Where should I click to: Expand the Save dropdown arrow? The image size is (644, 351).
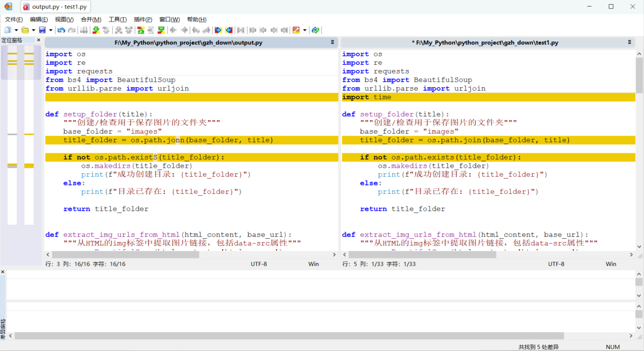pyautogui.click(x=51, y=30)
